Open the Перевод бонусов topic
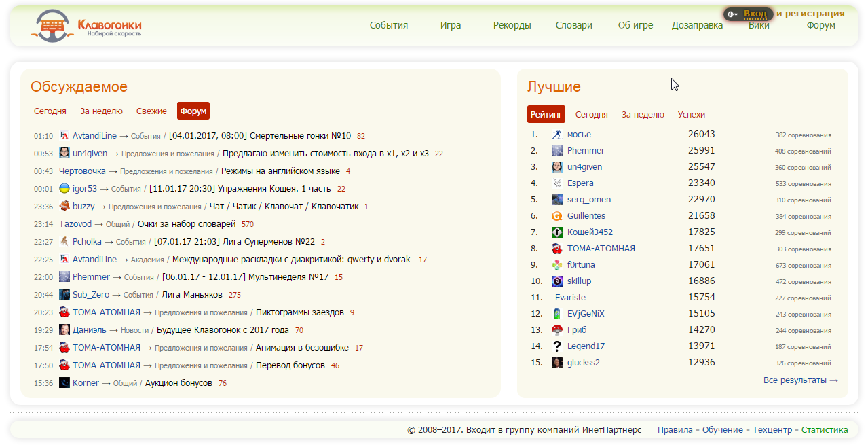This screenshot has height=447, width=868. [x=290, y=365]
